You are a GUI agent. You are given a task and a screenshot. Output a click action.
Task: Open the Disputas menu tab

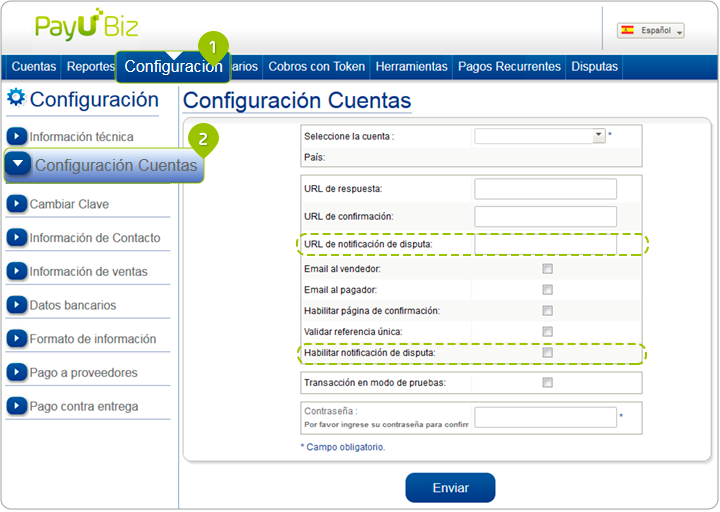(x=594, y=67)
